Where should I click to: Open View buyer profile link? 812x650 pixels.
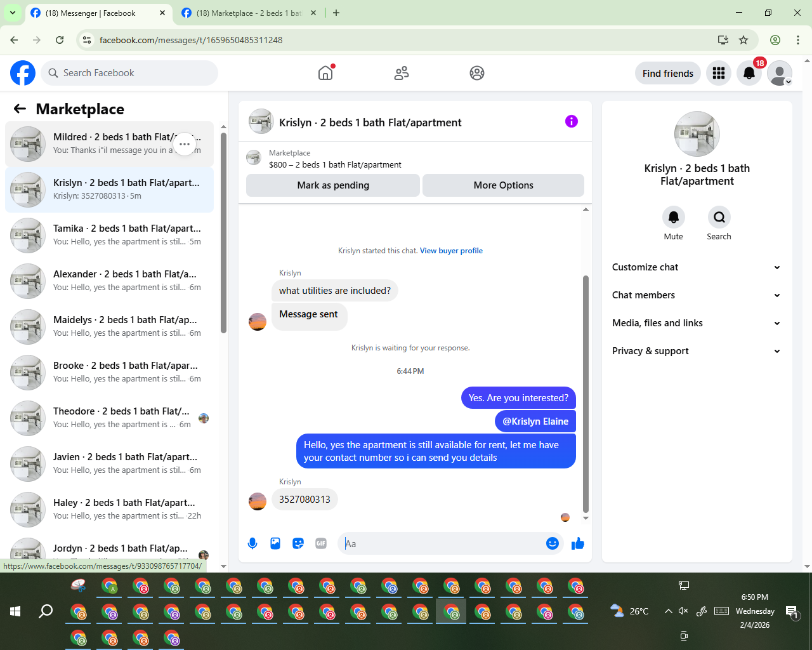(x=451, y=251)
